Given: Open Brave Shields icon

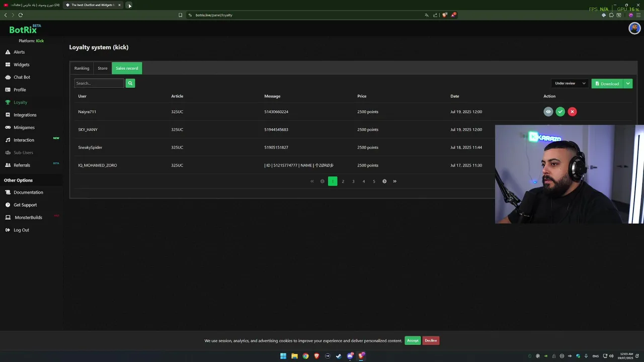Looking at the screenshot, I should coord(444,15).
